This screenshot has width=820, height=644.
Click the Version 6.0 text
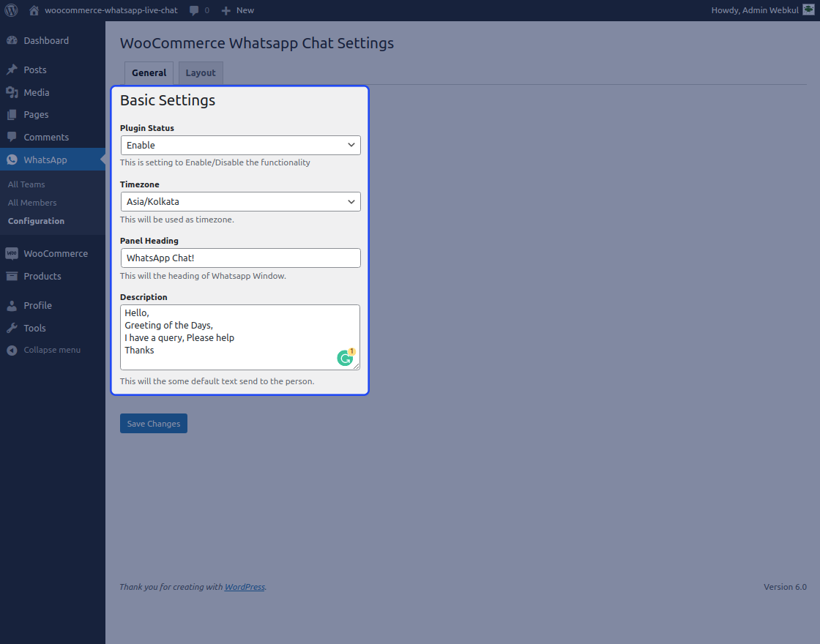[785, 587]
